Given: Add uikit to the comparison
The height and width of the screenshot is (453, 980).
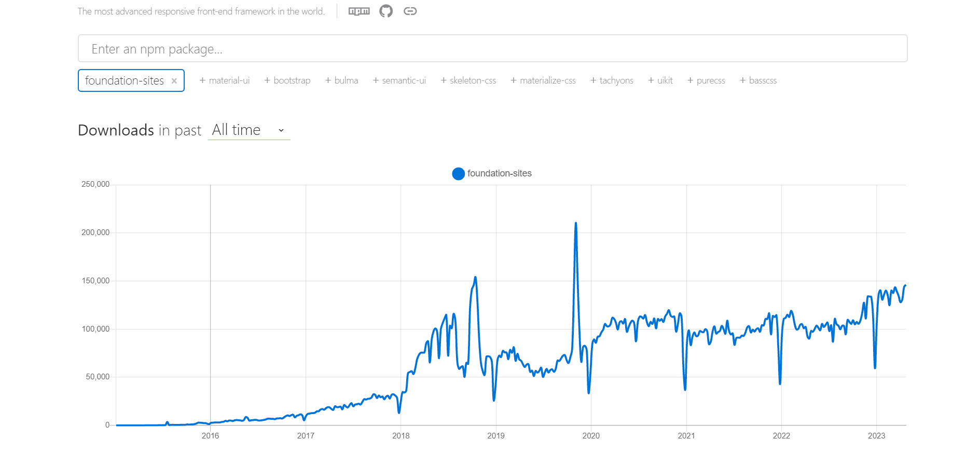Looking at the screenshot, I should coord(660,80).
